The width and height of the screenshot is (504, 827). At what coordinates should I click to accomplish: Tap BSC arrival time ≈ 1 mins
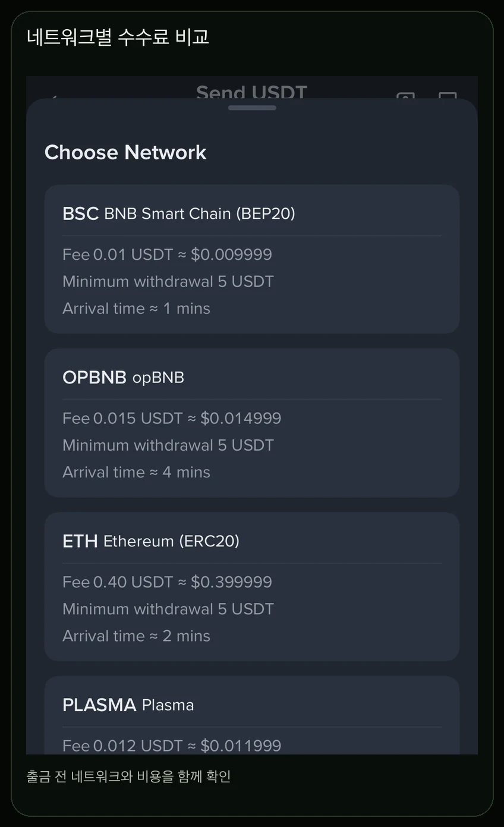coord(136,309)
